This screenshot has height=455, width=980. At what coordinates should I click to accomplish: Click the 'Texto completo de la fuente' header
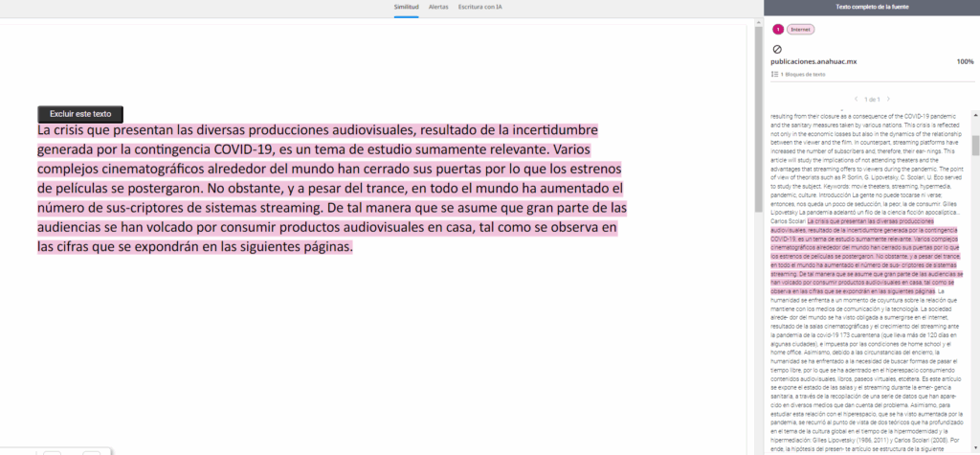(871, 7)
